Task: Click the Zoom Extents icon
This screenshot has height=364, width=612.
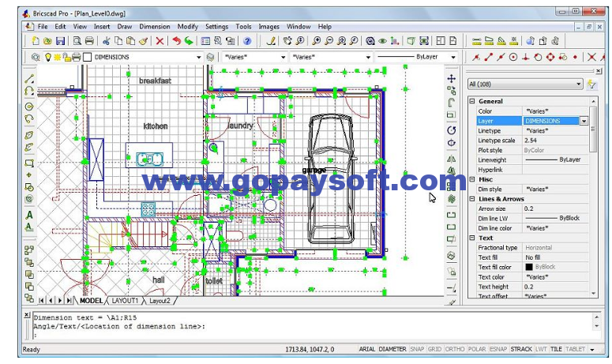Action: tap(341, 41)
